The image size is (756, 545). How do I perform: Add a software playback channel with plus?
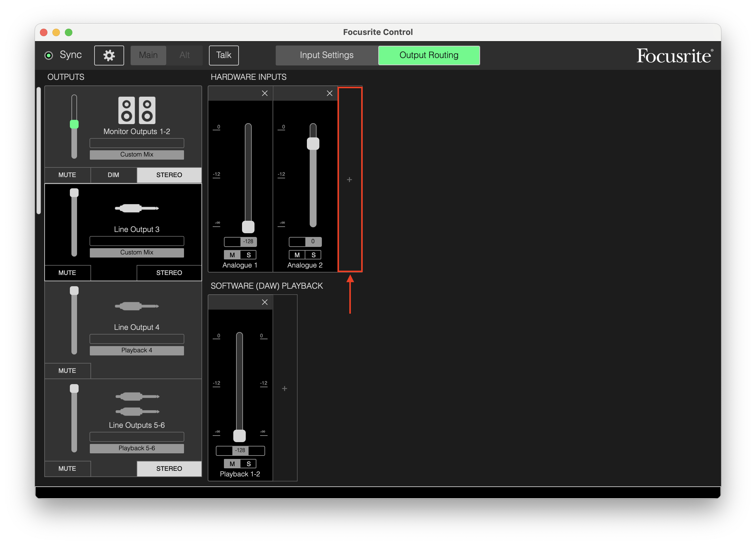[x=284, y=388]
